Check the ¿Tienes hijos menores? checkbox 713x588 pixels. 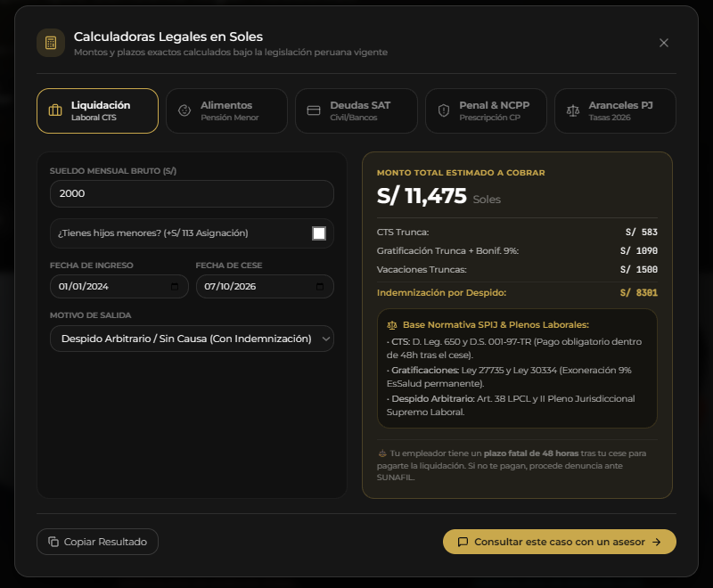tap(319, 233)
